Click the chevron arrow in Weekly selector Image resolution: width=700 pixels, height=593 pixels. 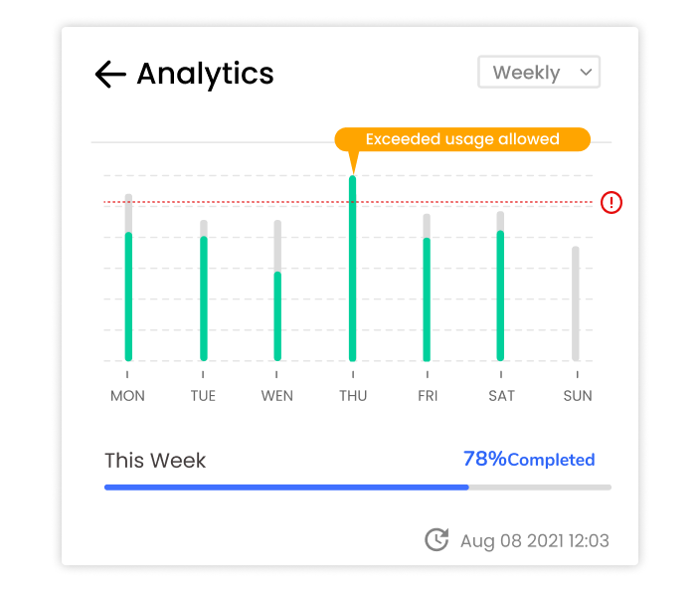click(586, 72)
